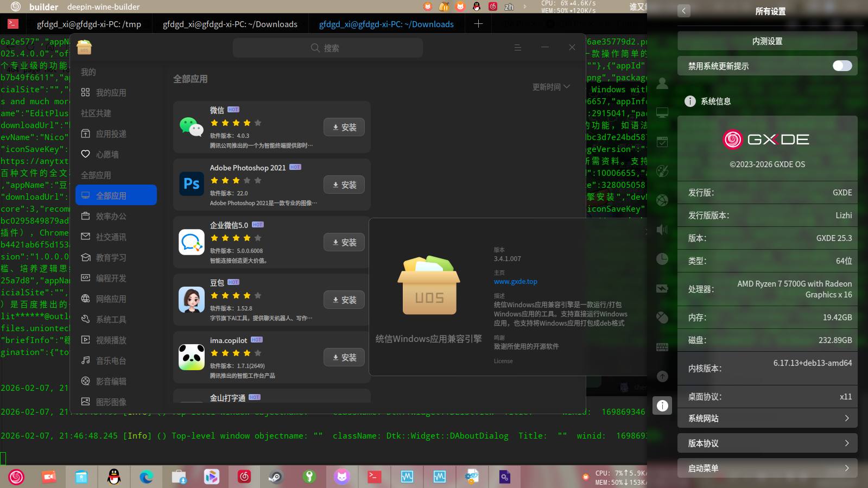Click the system info icon in settings sidebar
Image resolution: width=868 pixels, height=488 pixels.
coord(662,405)
